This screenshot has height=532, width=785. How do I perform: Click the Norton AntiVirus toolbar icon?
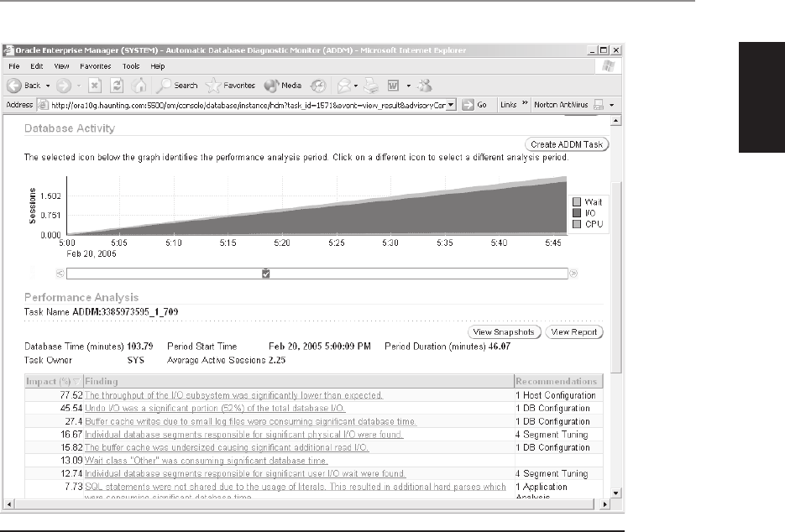pyautogui.click(x=599, y=105)
